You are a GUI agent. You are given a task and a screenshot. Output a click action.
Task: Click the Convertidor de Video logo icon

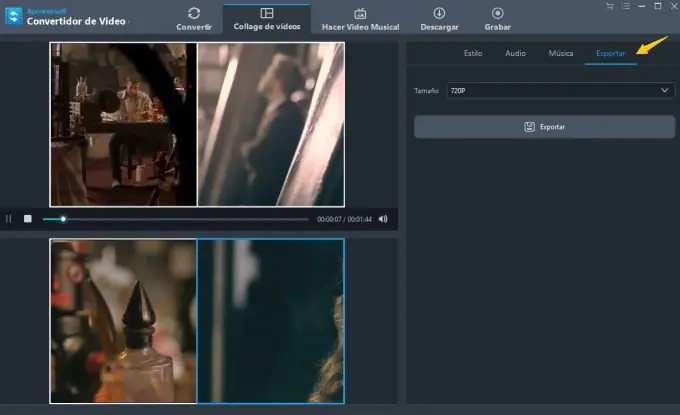click(13, 16)
